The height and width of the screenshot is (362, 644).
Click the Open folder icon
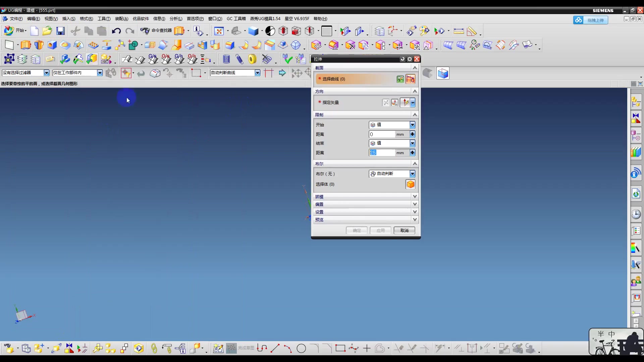pyautogui.click(x=47, y=31)
